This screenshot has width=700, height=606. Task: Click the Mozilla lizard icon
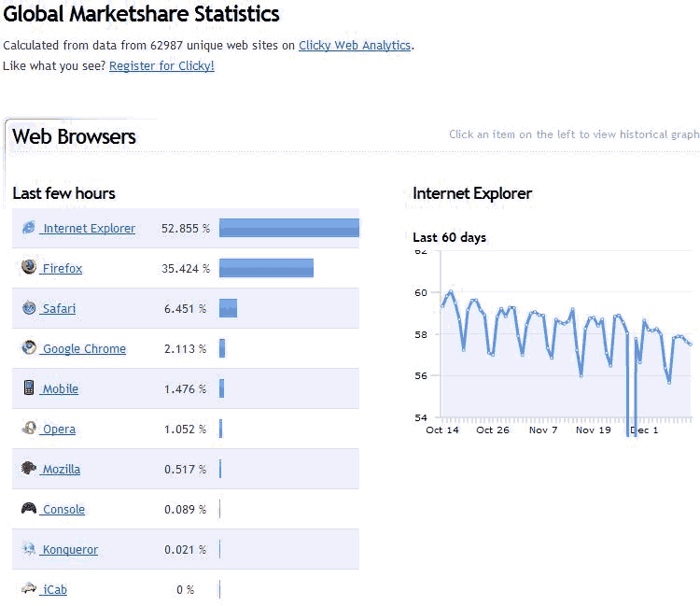29,468
